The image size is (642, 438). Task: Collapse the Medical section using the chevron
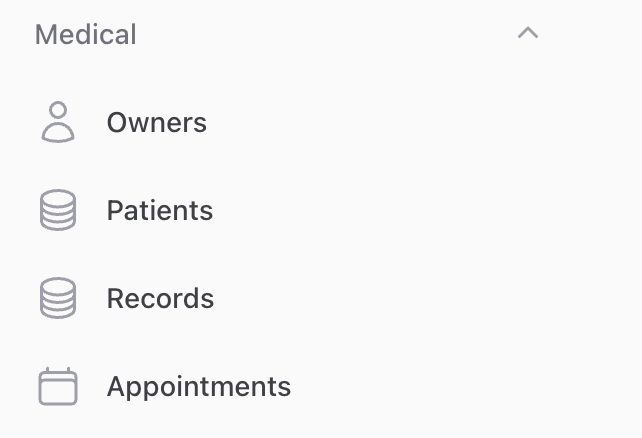pos(528,34)
